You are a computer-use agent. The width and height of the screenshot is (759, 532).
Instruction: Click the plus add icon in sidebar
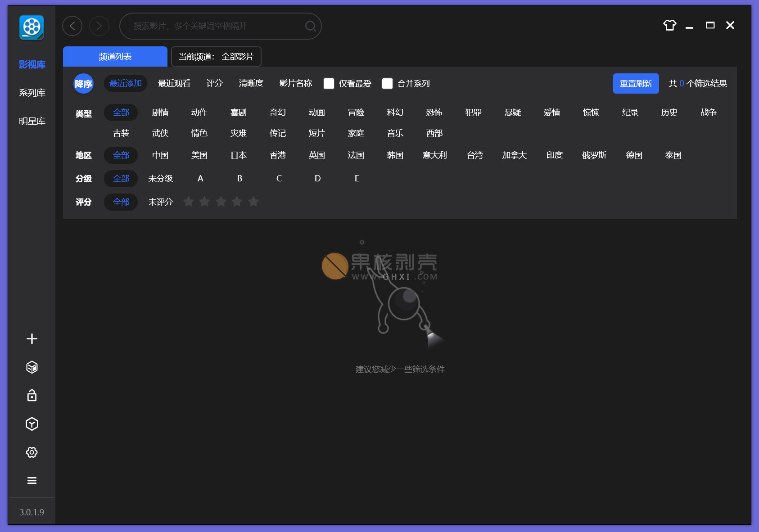click(x=32, y=339)
